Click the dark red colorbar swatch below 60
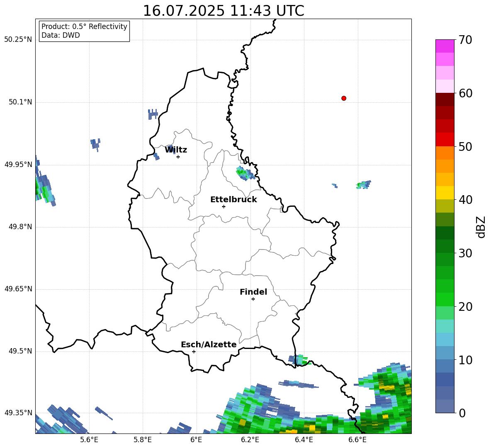The height and width of the screenshot is (448, 491). [x=445, y=100]
